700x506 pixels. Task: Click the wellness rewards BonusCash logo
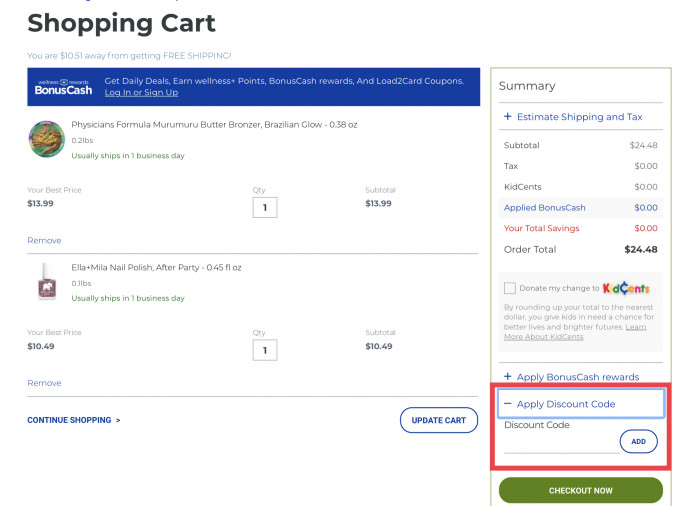63,87
